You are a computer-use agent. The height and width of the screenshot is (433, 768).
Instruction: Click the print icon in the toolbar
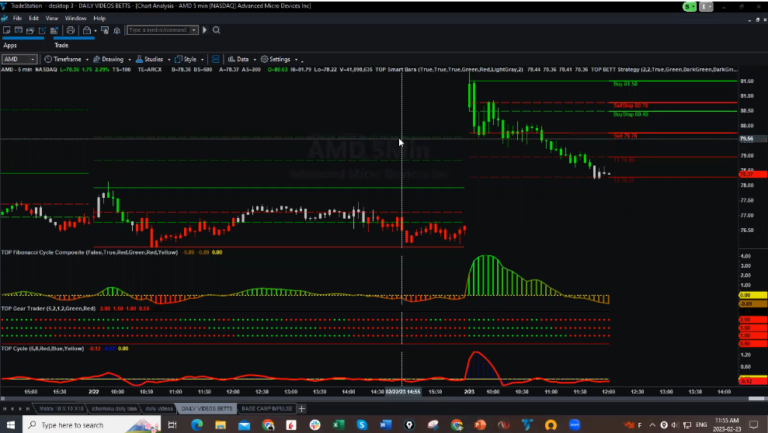(x=72, y=31)
